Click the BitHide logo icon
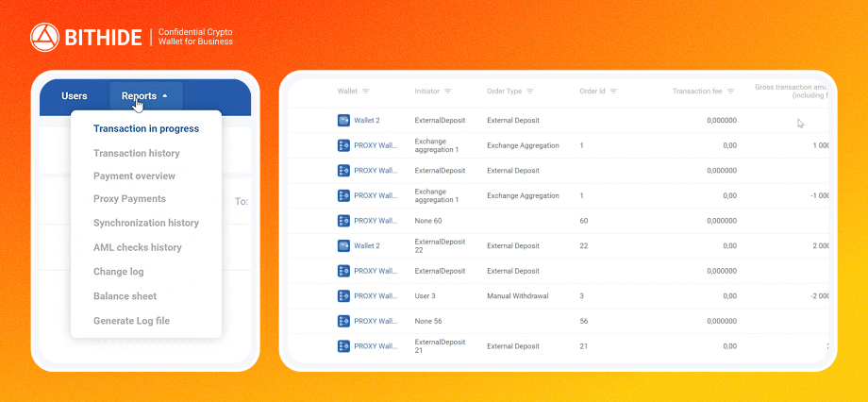 pos(45,38)
